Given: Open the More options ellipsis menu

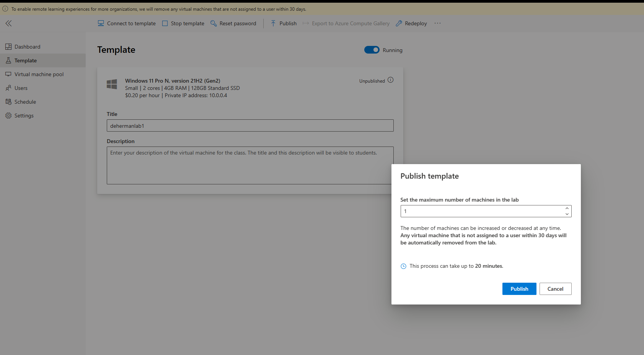Looking at the screenshot, I should tap(438, 23).
